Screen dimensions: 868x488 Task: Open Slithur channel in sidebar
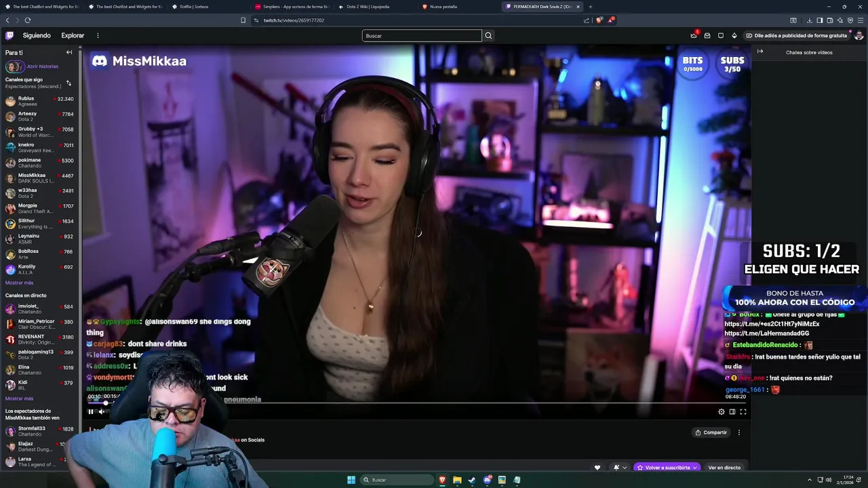coord(39,224)
